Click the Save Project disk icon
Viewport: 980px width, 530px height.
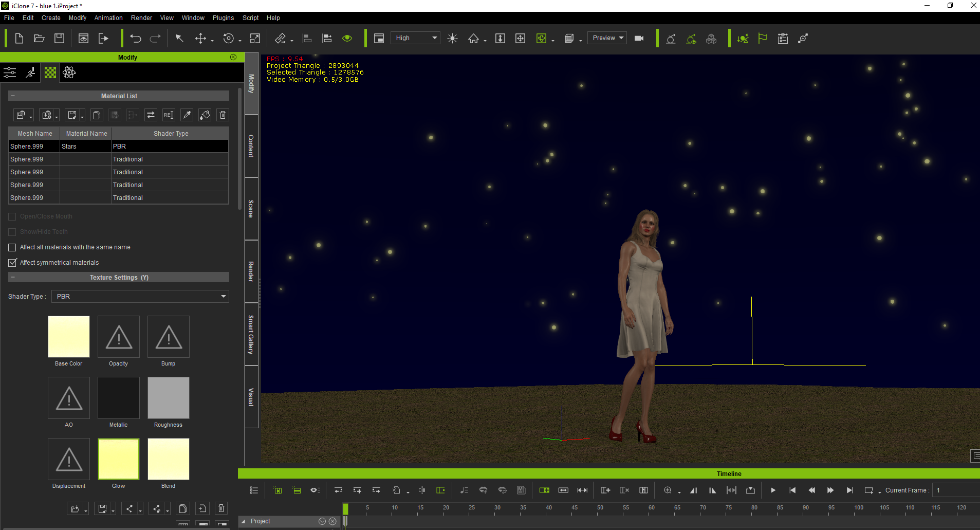[60, 39]
